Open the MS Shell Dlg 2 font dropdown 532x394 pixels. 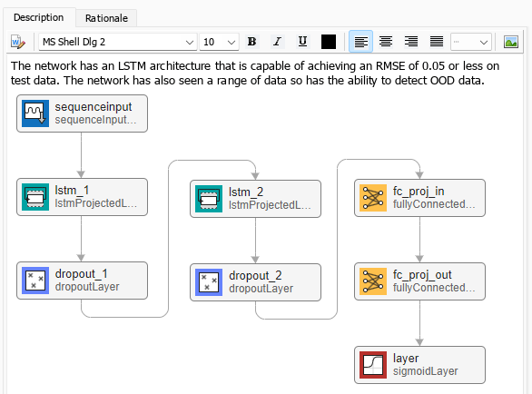pyautogui.click(x=118, y=42)
